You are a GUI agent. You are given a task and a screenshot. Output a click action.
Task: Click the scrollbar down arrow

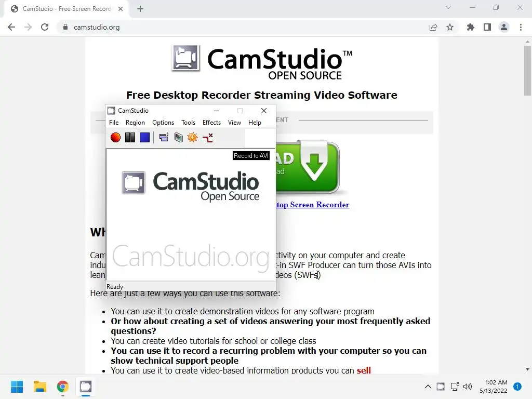pyautogui.click(x=527, y=369)
